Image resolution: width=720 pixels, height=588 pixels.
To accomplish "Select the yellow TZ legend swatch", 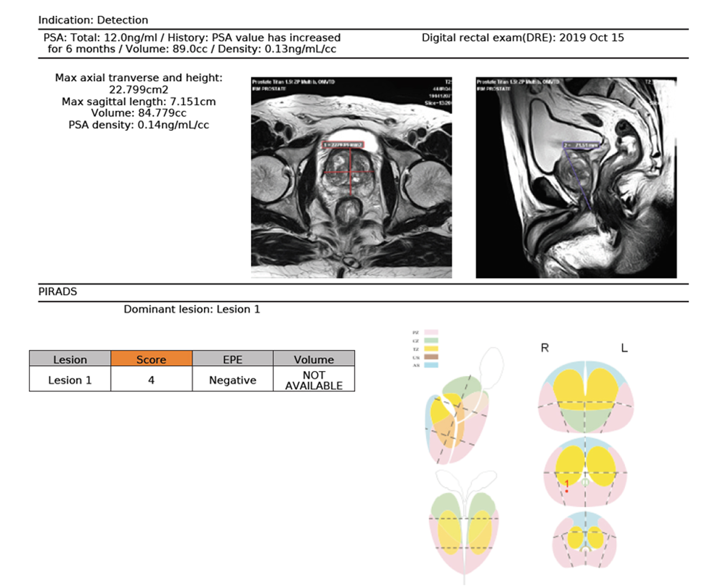I will pyautogui.click(x=431, y=349).
